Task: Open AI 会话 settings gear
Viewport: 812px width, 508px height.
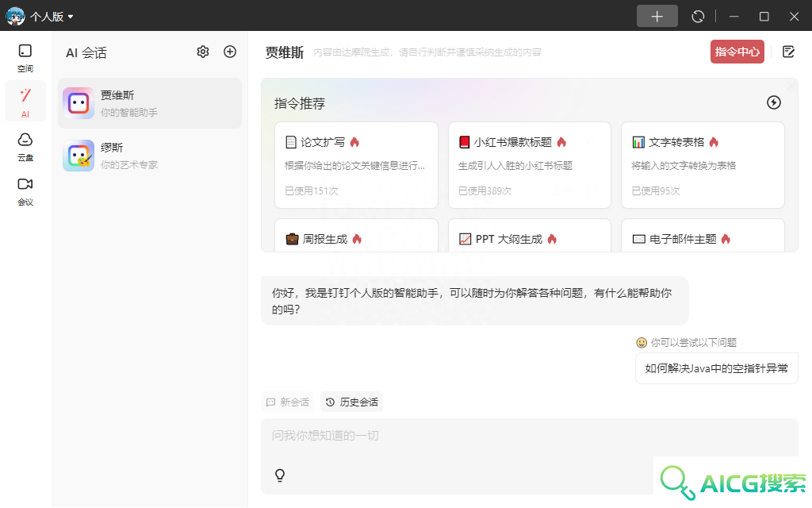Action: click(x=203, y=52)
